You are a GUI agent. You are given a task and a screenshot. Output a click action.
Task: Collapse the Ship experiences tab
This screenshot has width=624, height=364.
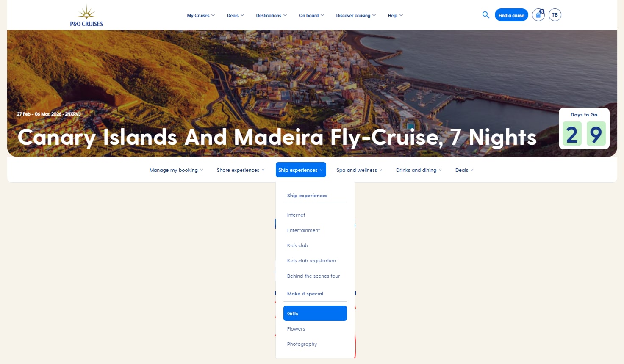coord(301,170)
